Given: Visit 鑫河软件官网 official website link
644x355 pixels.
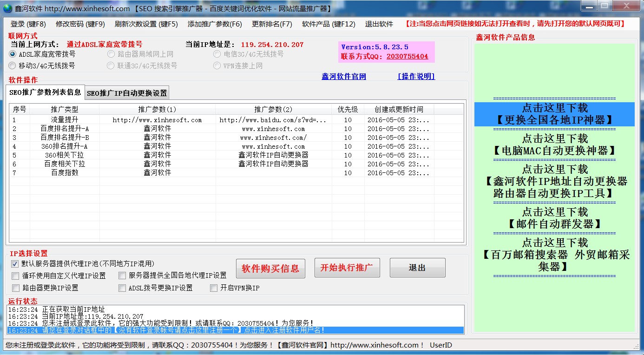Looking at the screenshot, I should [x=343, y=76].
